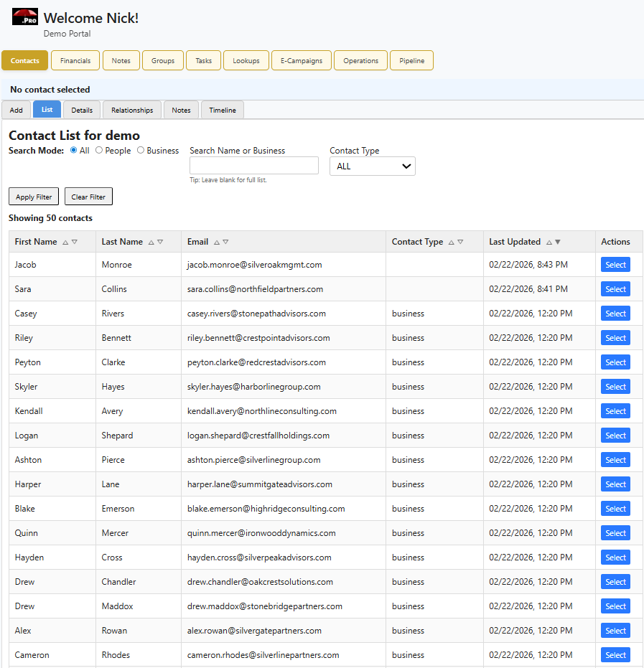Select the All search mode radio
Screen dimensions: 644x668
[74, 150]
